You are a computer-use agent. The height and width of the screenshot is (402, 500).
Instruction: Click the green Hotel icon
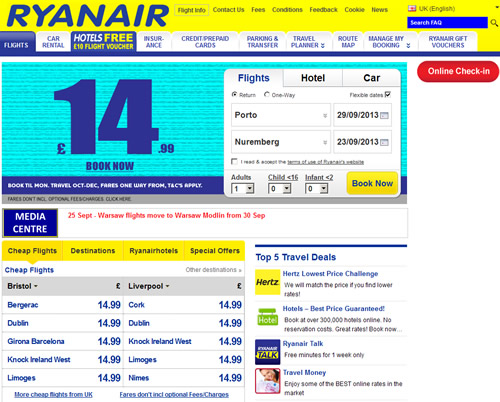267,317
